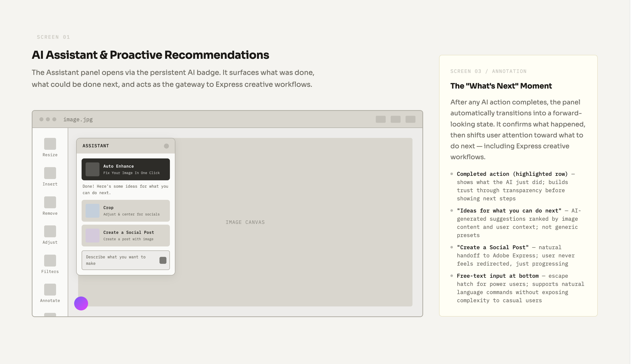The width and height of the screenshot is (631, 364).
Task: Open the Assistant panel header
Action: click(96, 146)
